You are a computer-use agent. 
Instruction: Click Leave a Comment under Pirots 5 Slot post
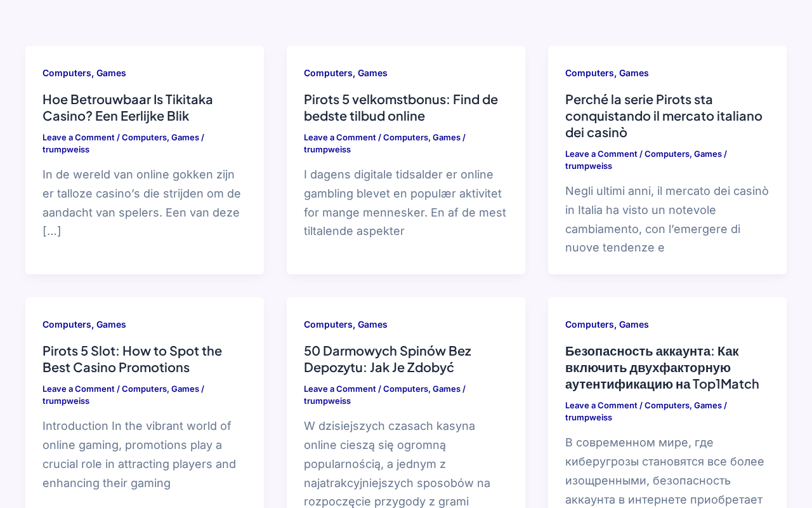(x=79, y=389)
